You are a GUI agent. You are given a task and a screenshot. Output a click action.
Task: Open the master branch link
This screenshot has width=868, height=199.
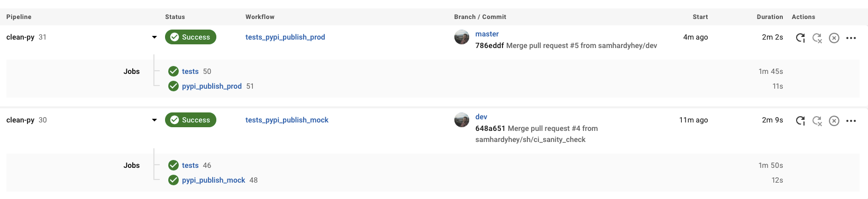(487, 34)
